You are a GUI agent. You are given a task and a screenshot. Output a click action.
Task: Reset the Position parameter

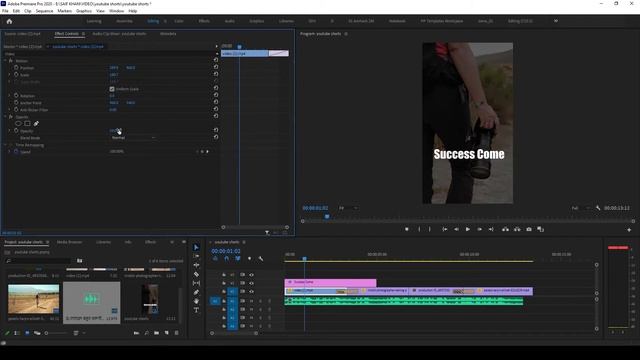coord(216,67)
